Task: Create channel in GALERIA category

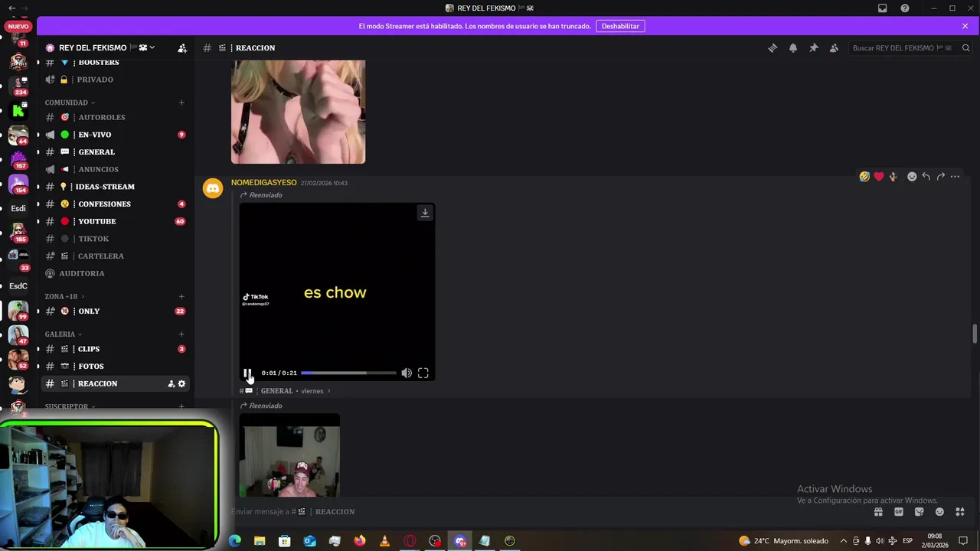Action: [x=181, y=334]
